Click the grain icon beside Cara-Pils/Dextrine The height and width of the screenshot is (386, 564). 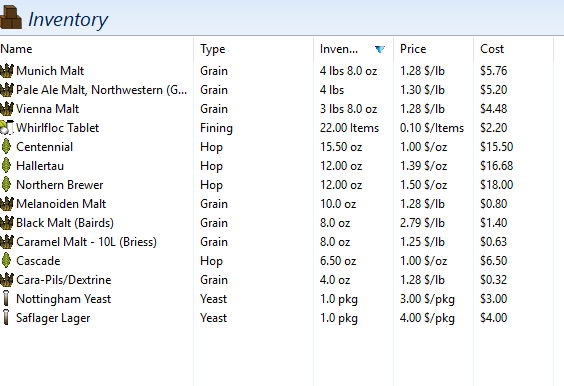pos(6,280)
